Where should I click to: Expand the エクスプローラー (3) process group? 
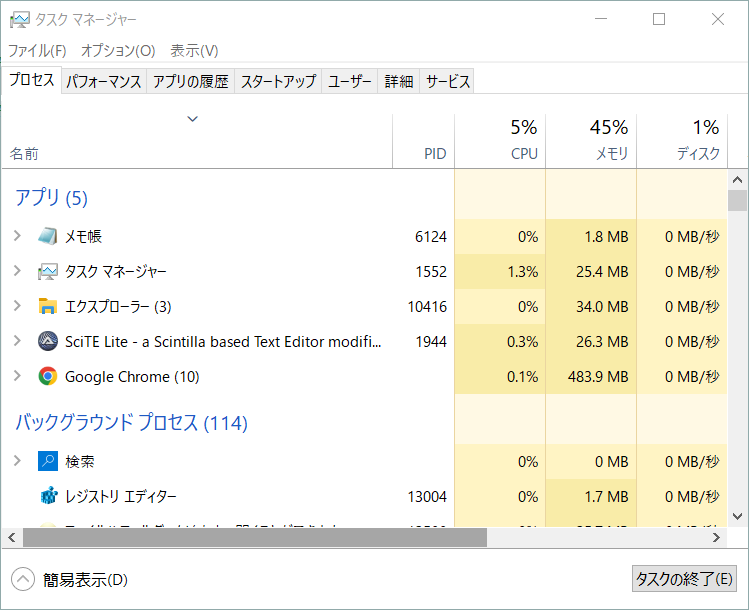point(17,307)
